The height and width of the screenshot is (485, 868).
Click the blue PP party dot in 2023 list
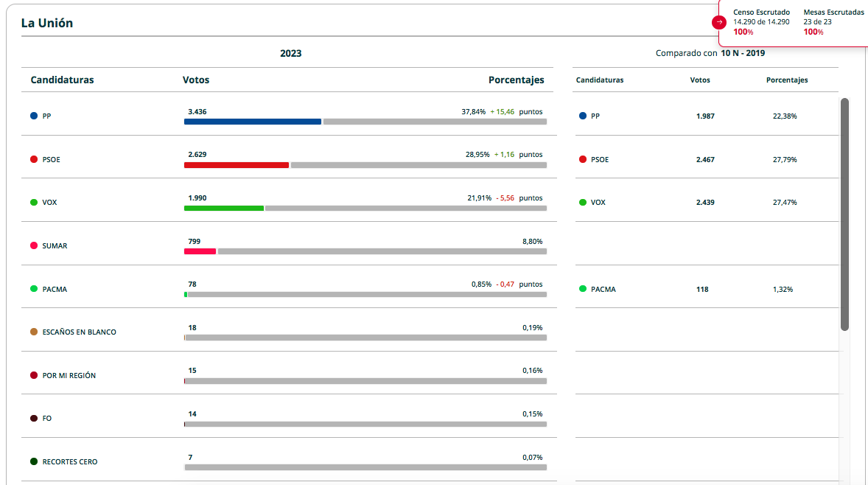click(x=34, y=116)
